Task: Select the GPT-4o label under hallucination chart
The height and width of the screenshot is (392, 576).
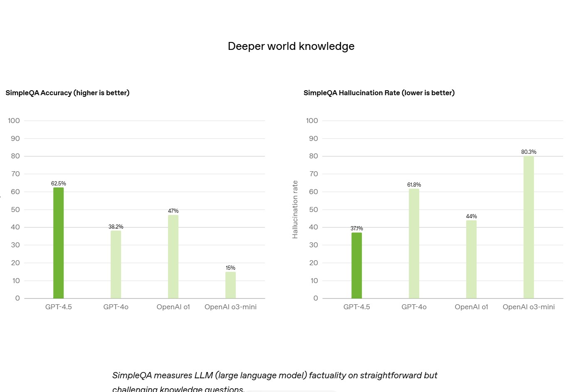Action: pos(414,307)
